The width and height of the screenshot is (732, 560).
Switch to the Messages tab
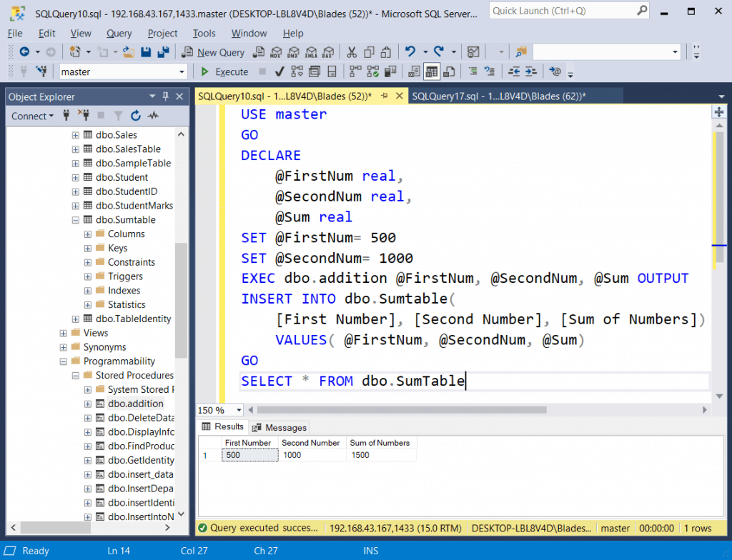(279, 427)
